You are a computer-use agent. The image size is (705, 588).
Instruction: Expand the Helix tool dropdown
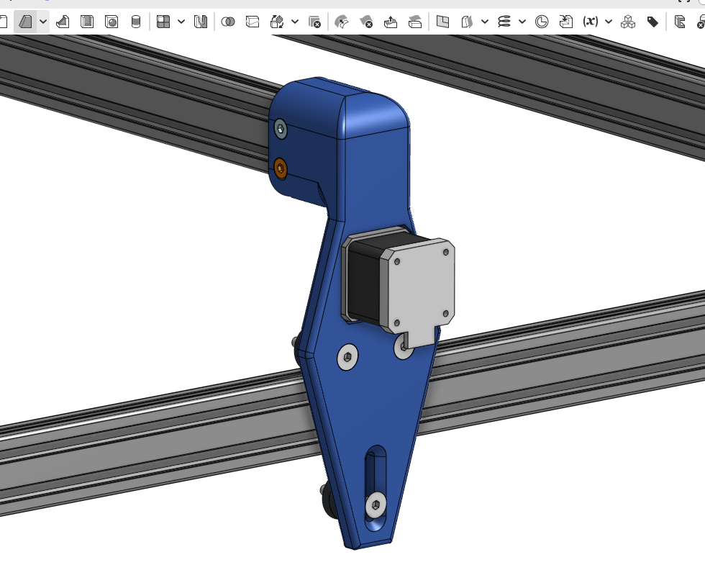point(522,22)
